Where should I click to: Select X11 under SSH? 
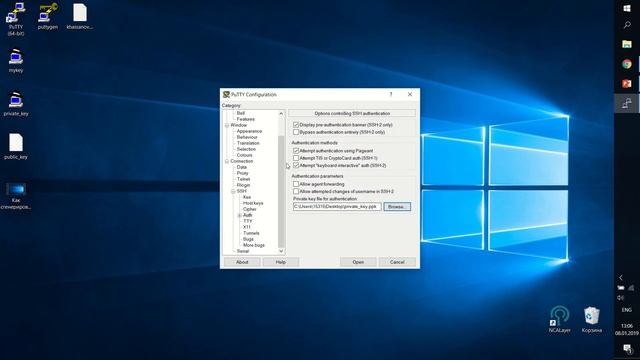247,227
